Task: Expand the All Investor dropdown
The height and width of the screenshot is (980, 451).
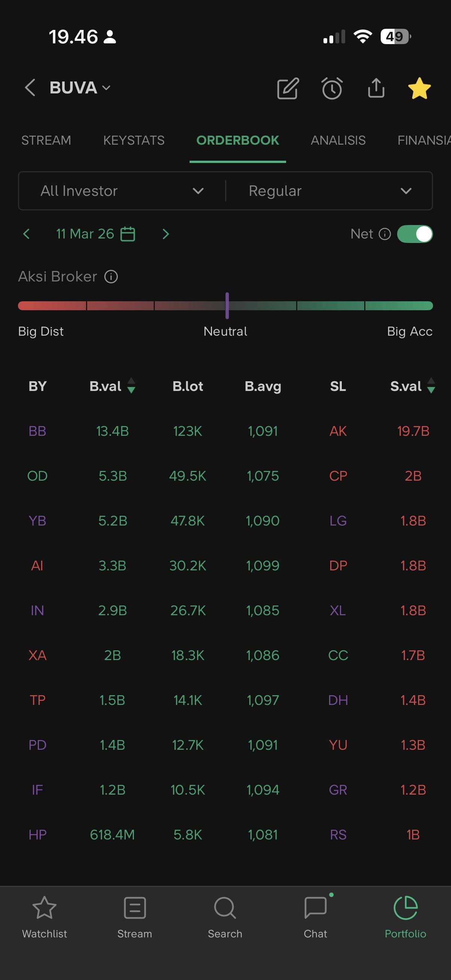Action: coord(122,191)
